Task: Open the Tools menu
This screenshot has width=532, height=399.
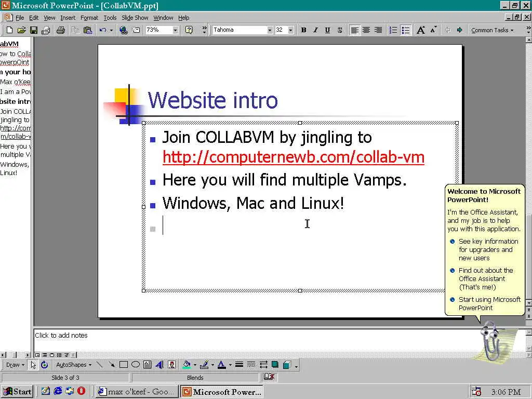Action: pos(110,18)
